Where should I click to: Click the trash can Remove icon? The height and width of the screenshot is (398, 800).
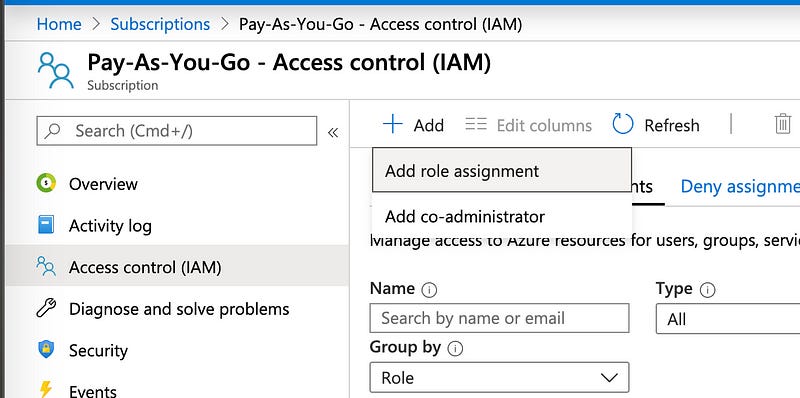click(x=783, y=123)
